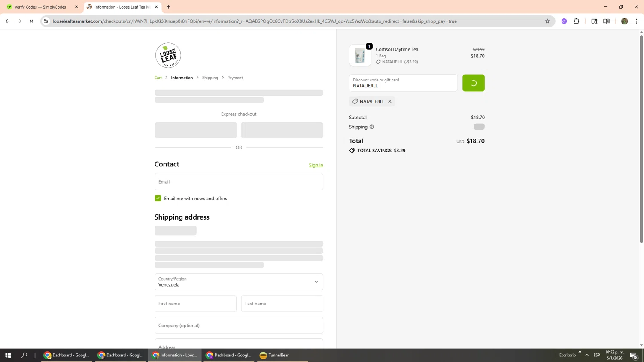Open the purple extension icon
This screenshot has height=362, width=644.
[x=564, y=21]
